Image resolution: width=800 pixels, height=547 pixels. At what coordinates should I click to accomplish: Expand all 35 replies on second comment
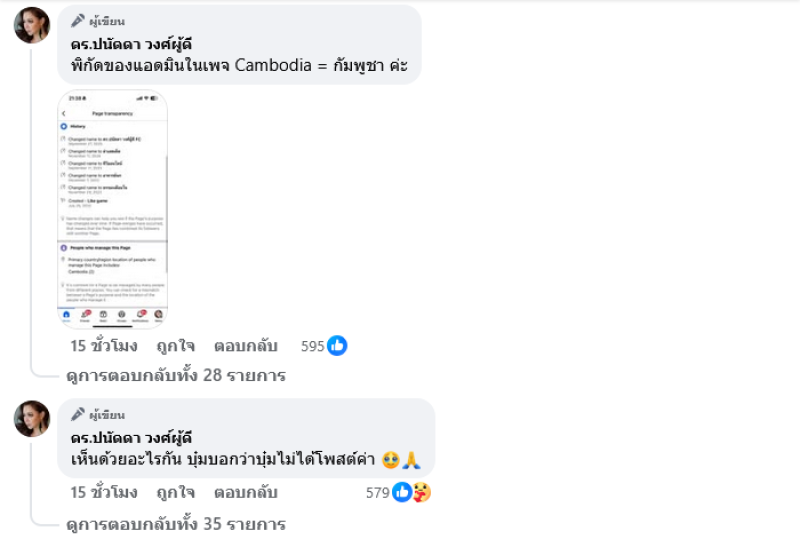tap(176, 524)
